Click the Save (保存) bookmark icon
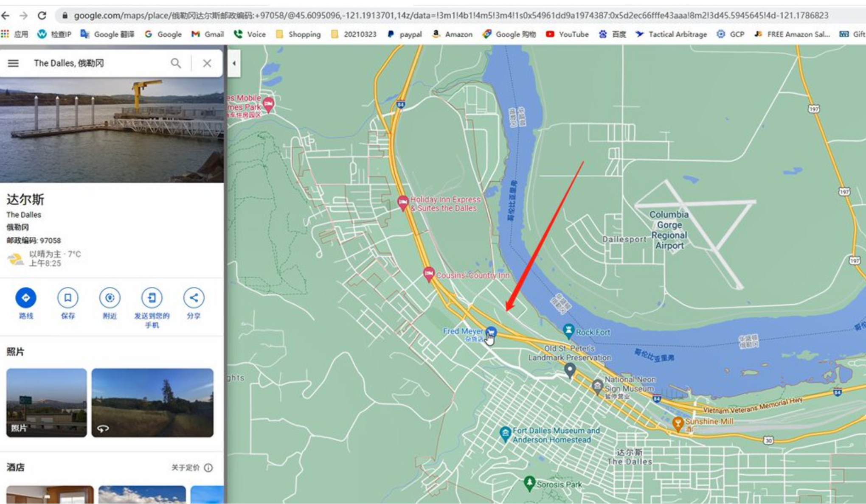This screenshot has height=504, width=866. tap(67, 298)
